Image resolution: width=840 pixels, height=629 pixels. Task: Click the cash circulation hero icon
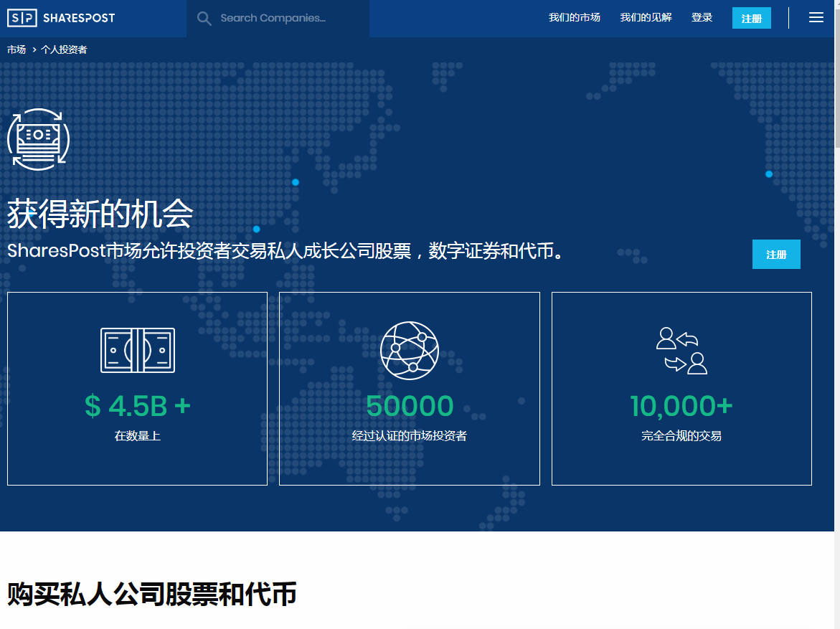click(x=38, y=139)
